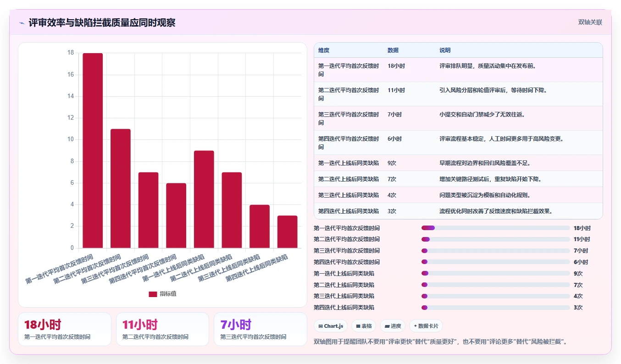Viewport: 621px width, 364px height.
Task: Click the chart bar for 第一迭代上线后同类缺陷
Action: [x=204, y=199]
